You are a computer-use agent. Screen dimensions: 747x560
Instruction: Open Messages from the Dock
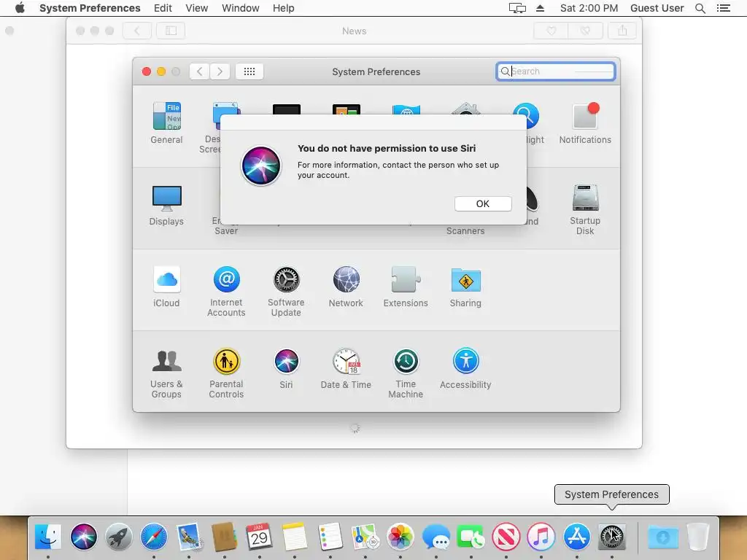[436, 537]
